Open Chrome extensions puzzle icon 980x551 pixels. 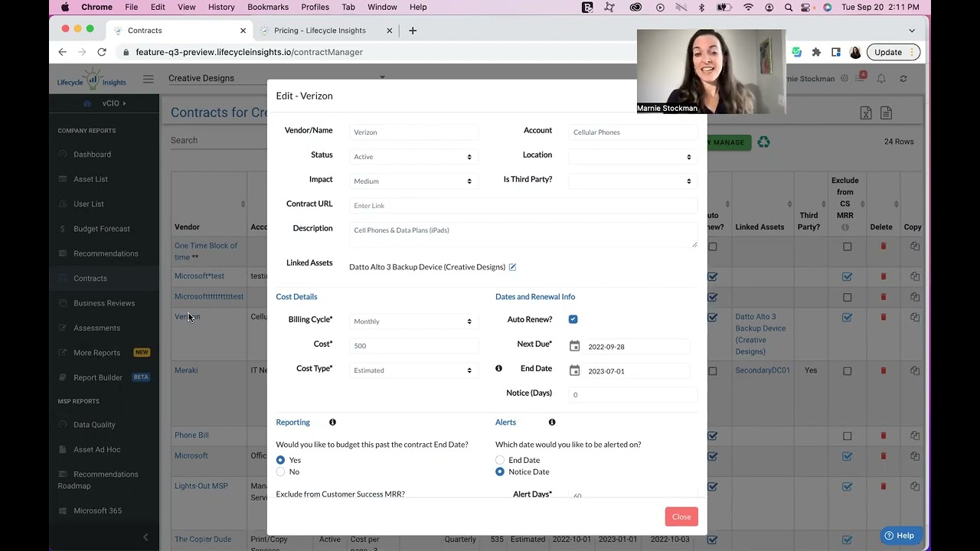816,52
